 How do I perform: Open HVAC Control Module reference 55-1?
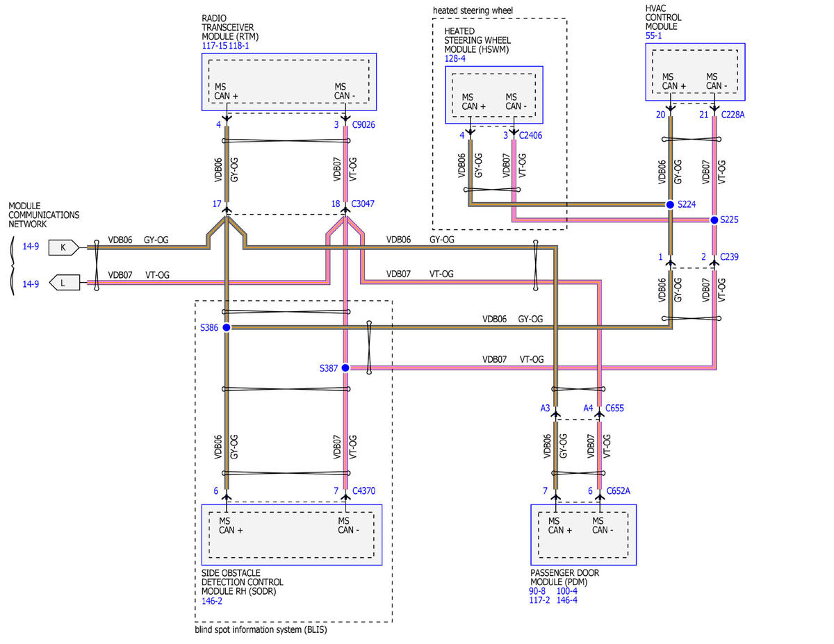point(654,36)
